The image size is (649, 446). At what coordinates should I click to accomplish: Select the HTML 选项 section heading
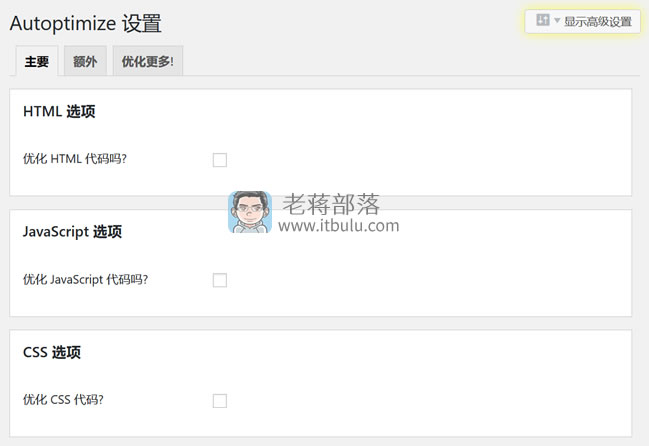[x=59, y=112]
